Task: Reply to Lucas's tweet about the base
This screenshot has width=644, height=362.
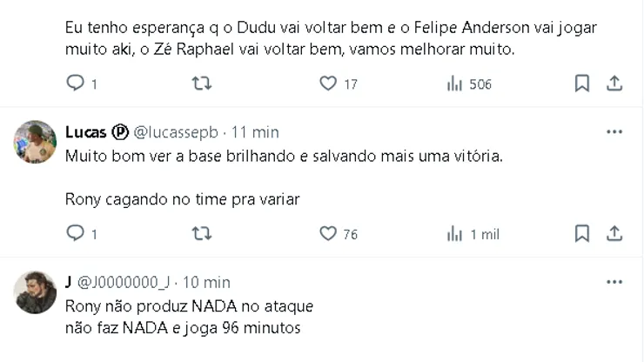Action: (x=76, y=233)
